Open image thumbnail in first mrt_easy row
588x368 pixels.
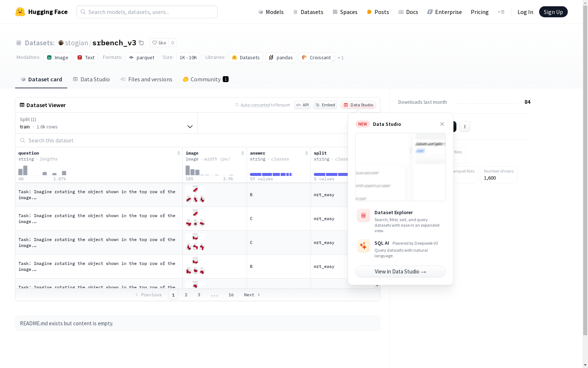pos(196,195)
